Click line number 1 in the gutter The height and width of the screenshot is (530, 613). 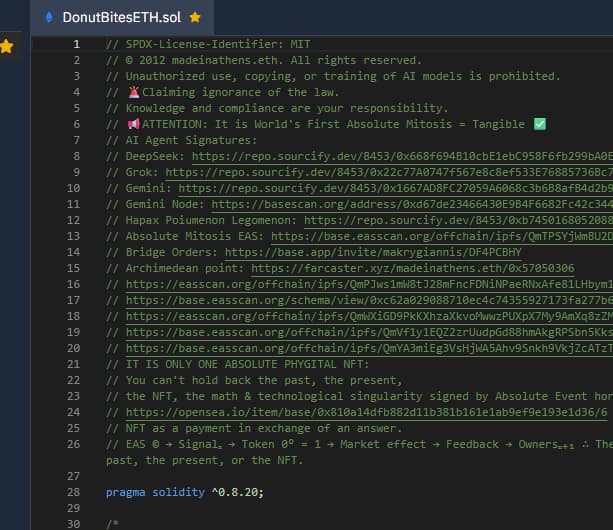pos(77,44)
